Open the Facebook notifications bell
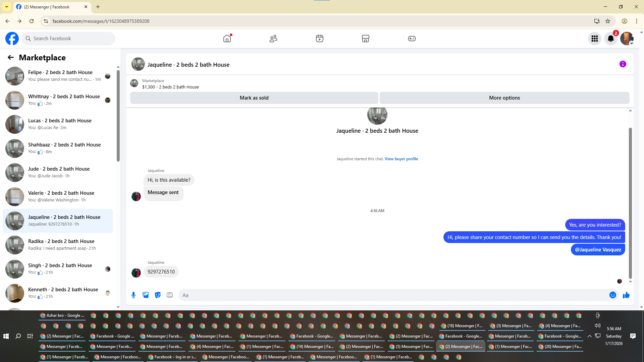 (x=610, y=39)
